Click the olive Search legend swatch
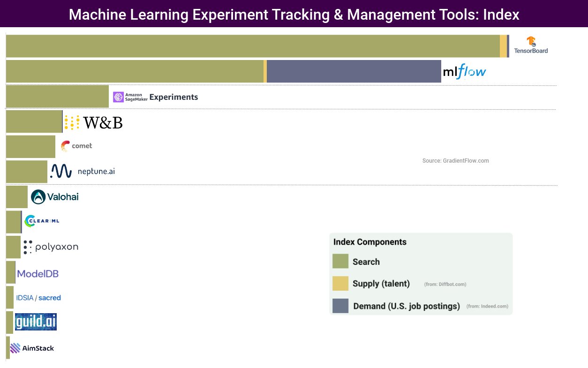588x368 pixels. coord(340,261)
